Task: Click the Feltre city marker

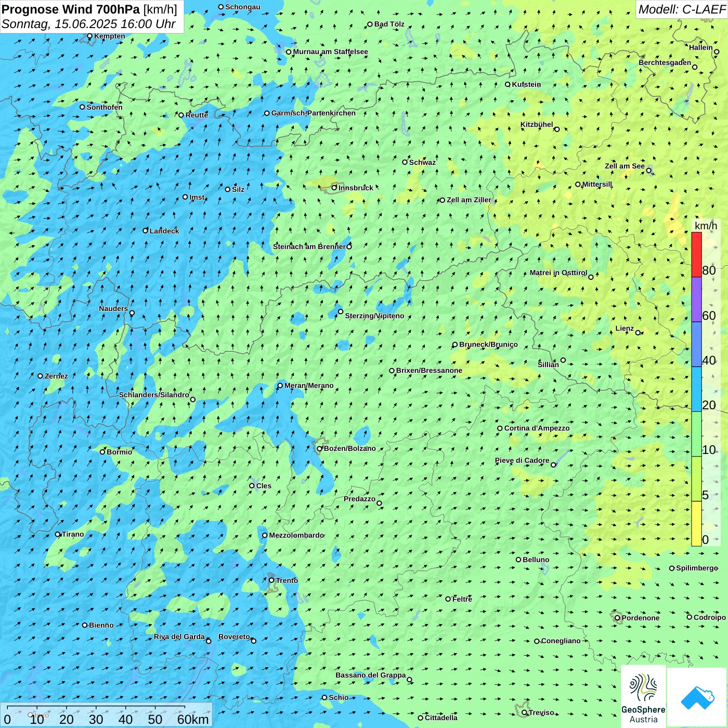Action: [x=448, y=599]
